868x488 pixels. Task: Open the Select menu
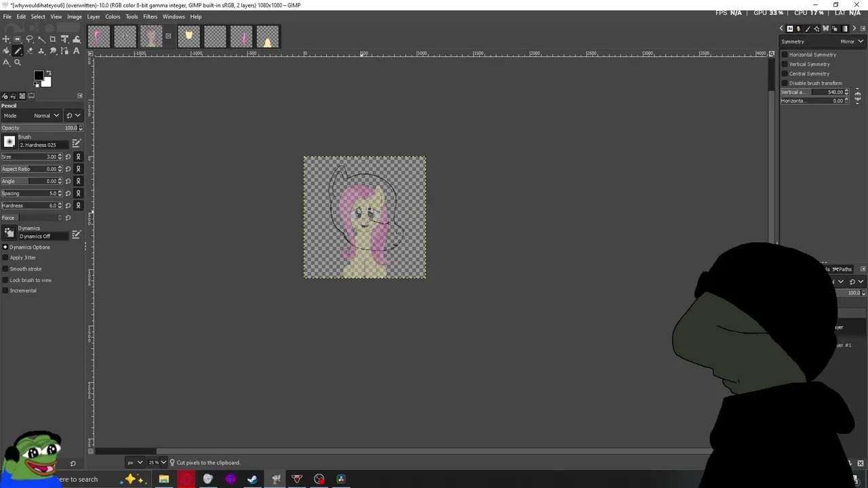[x=38, y=16]
